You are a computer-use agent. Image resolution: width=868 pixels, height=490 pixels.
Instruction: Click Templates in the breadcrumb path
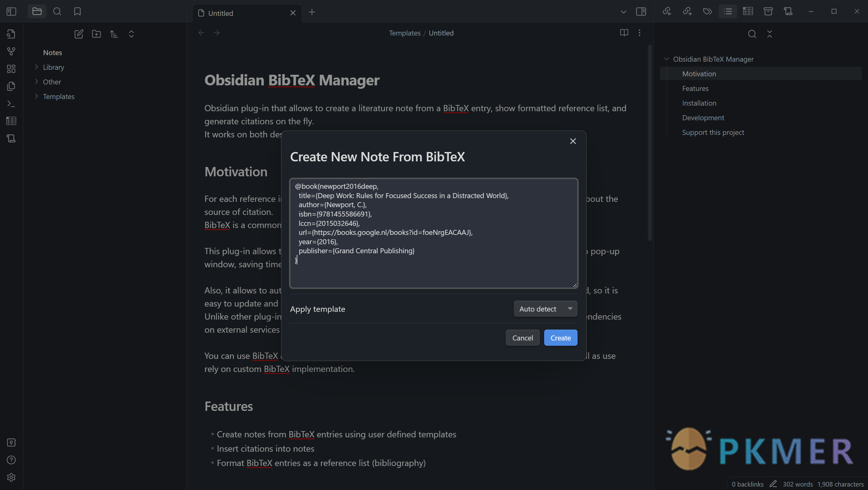click(405, 33)
